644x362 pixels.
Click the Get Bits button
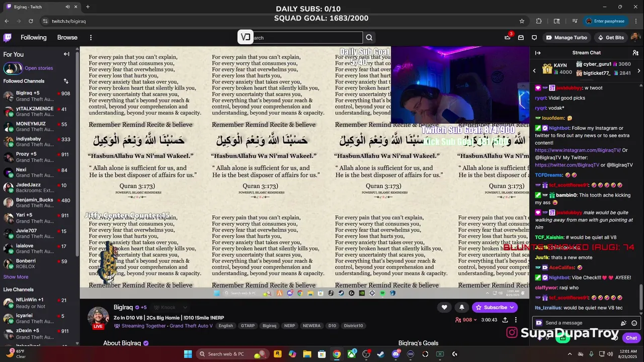tap(610, 38)
